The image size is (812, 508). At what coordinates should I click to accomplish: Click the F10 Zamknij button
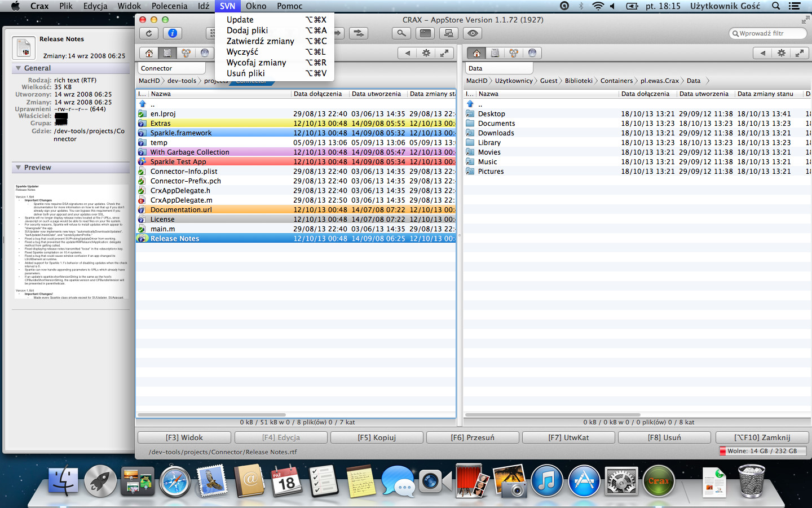click(762, 437)
